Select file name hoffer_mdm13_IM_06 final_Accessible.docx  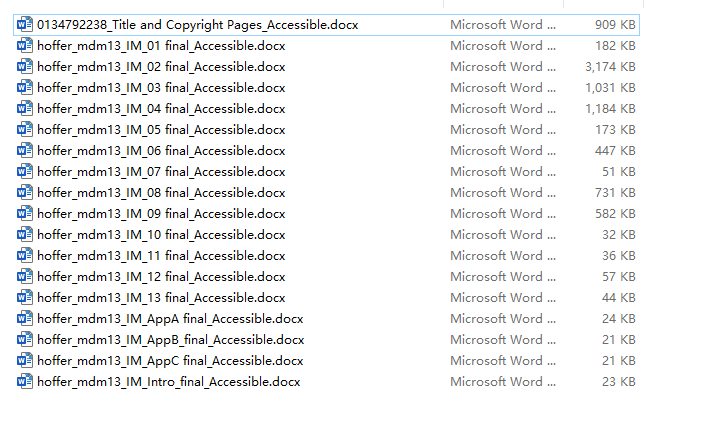[161, 151]
